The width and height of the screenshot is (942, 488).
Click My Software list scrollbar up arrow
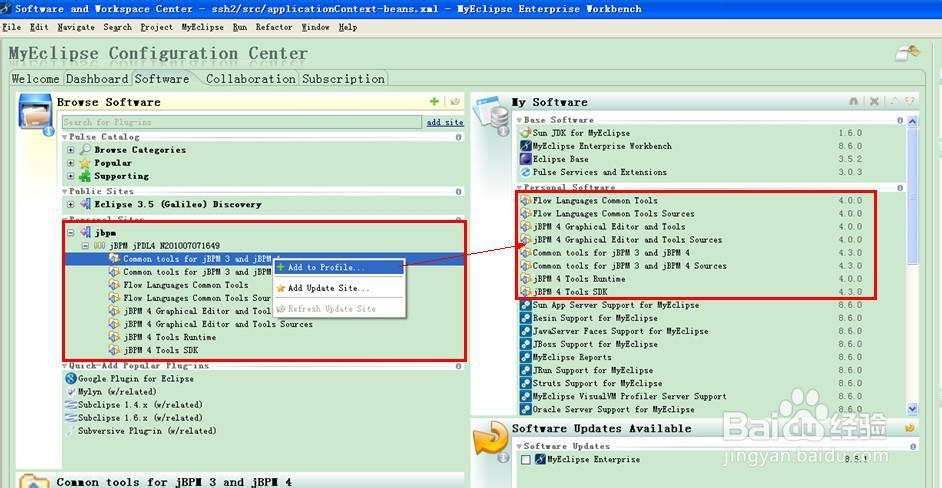tap(913, 121)
